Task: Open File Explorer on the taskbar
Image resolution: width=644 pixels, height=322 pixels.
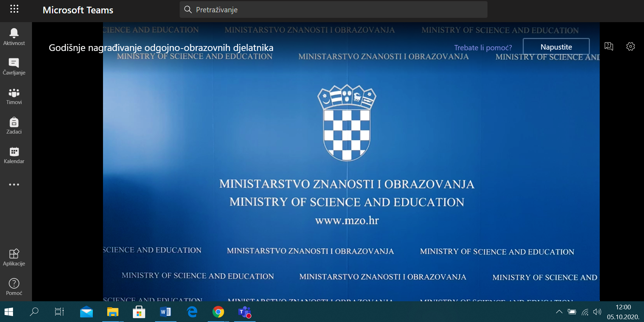Action: pos(113,312)
